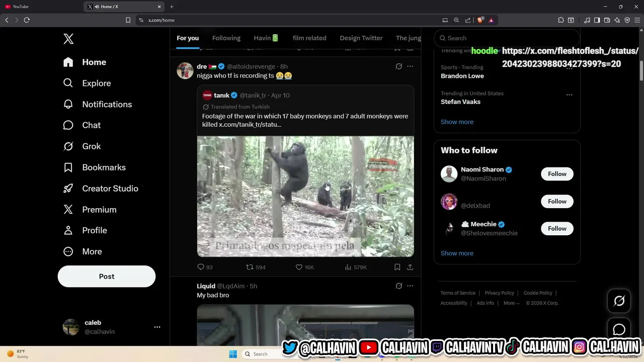Show more trending topics
Image resolution: width=644 pixels, height=362 pixels.
[457, 122]
